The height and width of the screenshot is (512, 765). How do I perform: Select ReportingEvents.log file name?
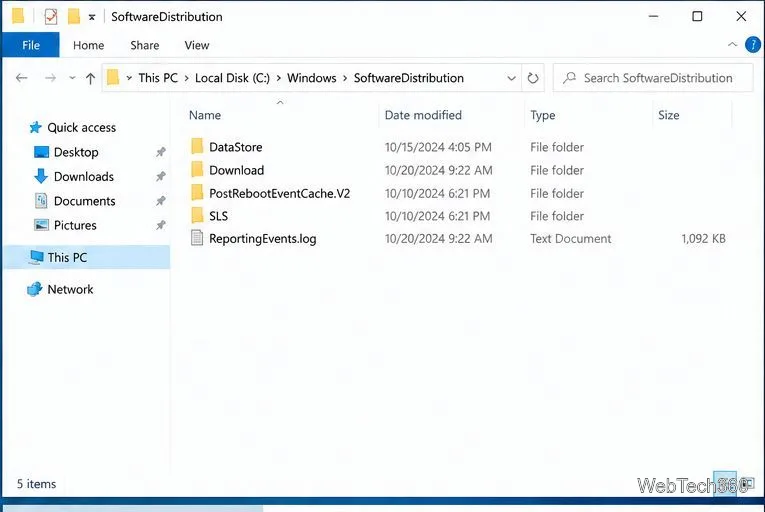coord(262,239)
